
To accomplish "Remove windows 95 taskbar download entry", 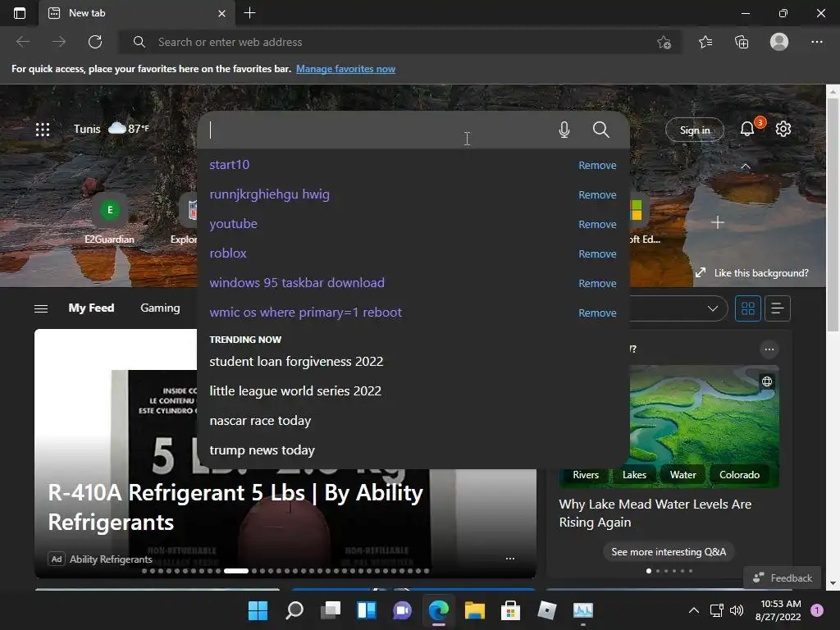I will point(597,283).
